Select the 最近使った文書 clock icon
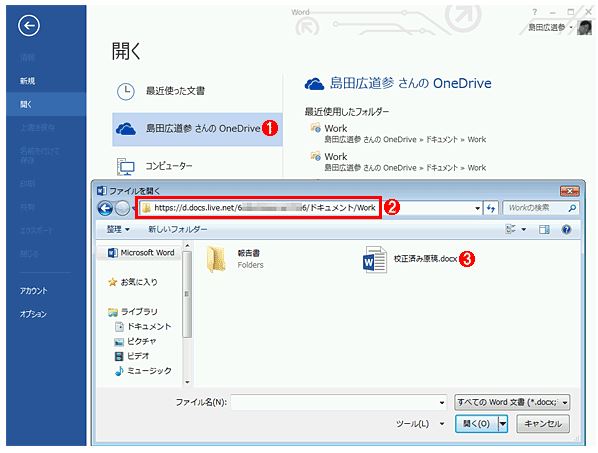The height and width of the screenshot is (453, 598). click(x=125, y=92)
